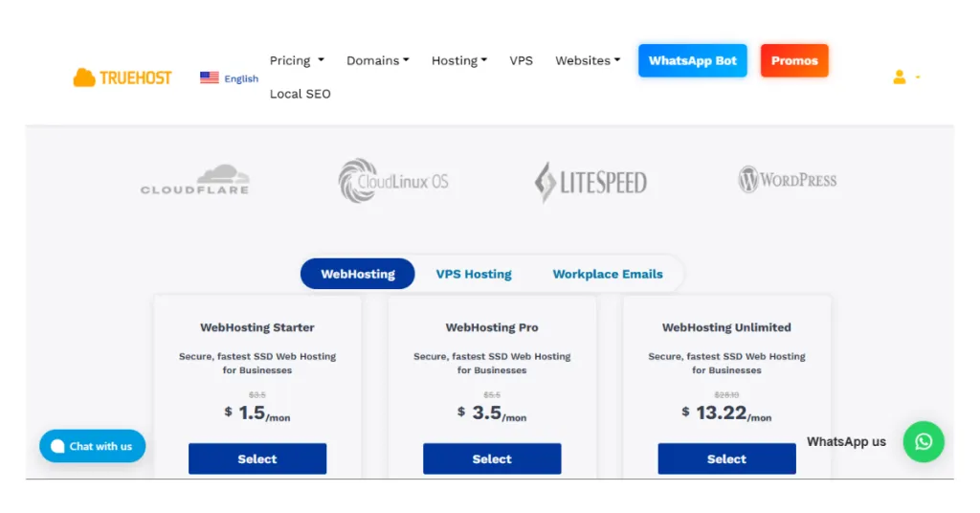Expand the Hosting dropdown menu
This screenshot has height=513, width=980.
point(459,60)
